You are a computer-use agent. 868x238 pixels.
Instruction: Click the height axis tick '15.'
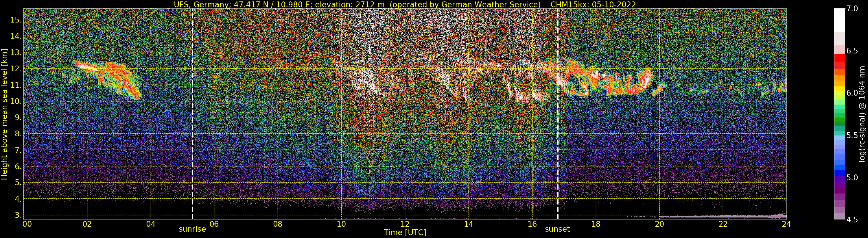click(16, 20)
